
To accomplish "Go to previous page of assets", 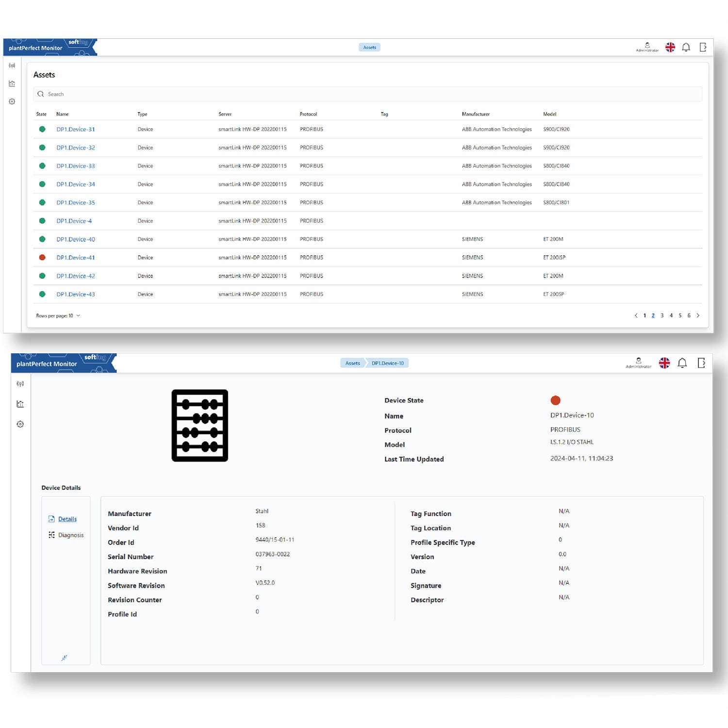I will click(636, 315).
